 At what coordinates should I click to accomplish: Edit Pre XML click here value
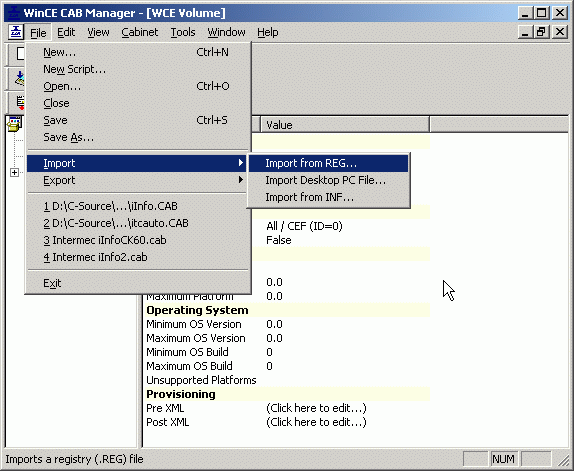tap(316, 408)
